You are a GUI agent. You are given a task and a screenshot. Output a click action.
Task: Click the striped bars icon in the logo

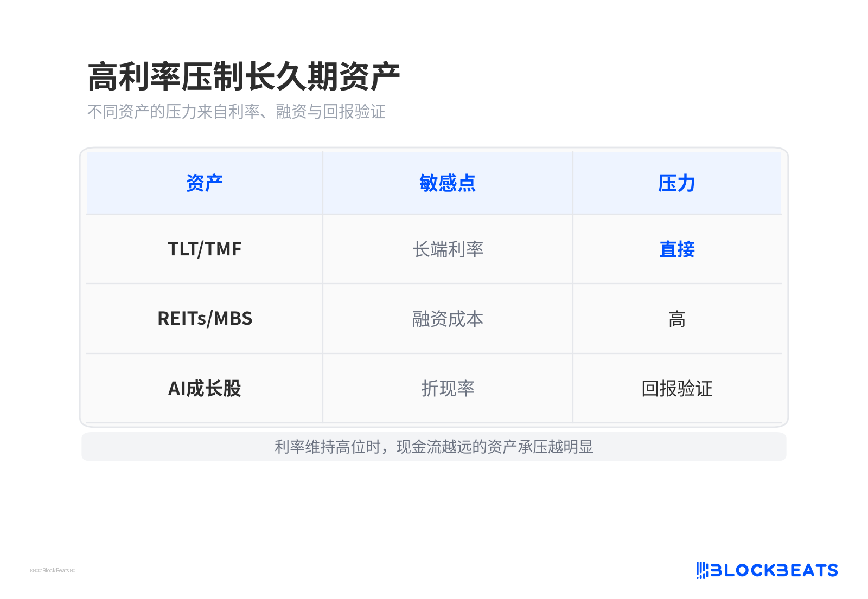coord(702,570)
